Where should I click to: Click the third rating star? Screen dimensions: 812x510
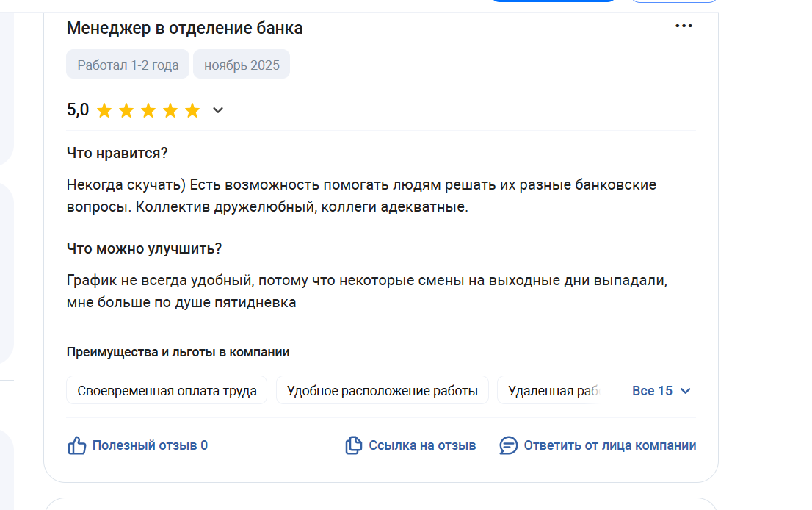tap(148, 111)
